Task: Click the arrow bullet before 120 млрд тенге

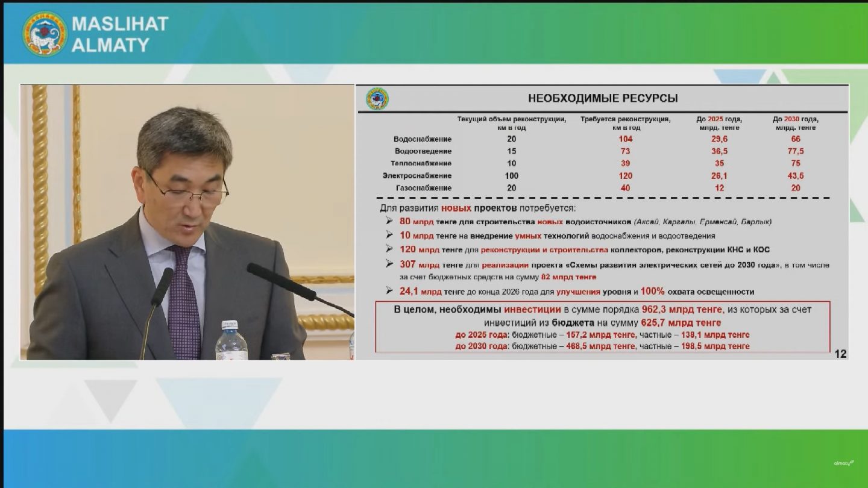Action: (x=389, y=249)
